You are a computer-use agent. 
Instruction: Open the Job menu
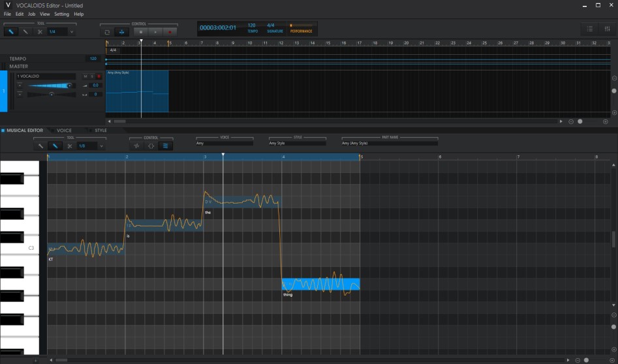[x=31, y=14]
